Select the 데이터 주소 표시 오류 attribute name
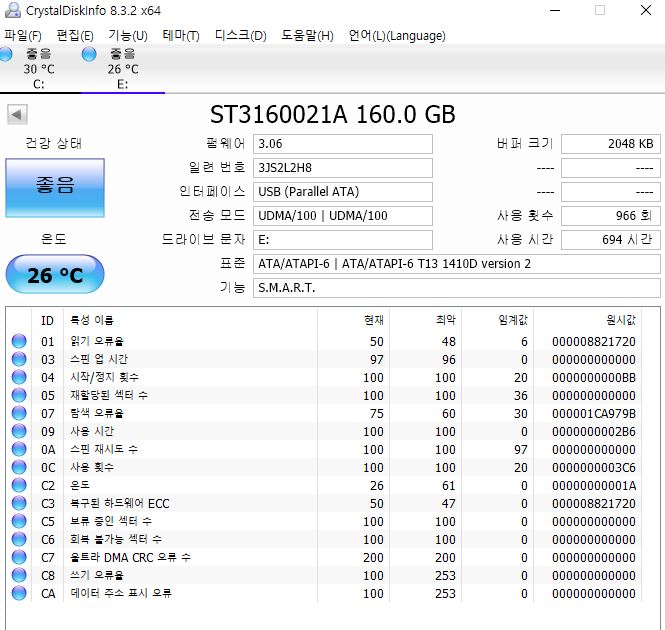The height and width of the screenshot is (630, 665). click(x=121, y=593)
